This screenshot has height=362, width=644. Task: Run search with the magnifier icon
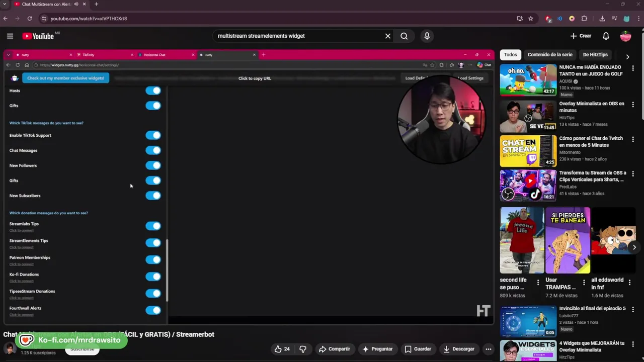coord(404,36)
